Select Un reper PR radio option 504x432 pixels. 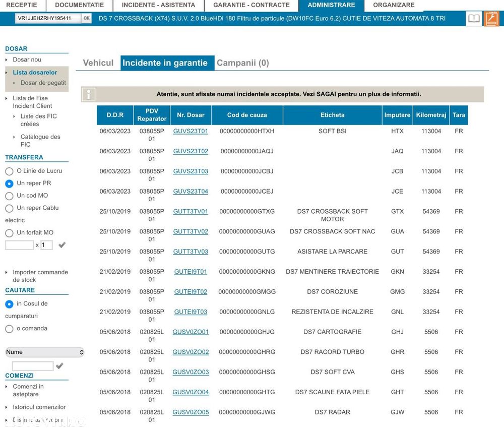(x=9, y=183)
